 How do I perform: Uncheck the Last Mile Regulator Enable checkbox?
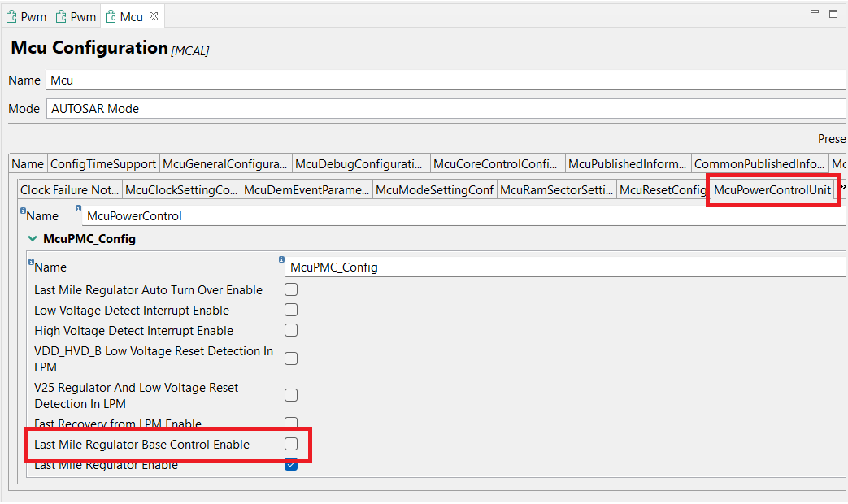[x=290, y=464]
